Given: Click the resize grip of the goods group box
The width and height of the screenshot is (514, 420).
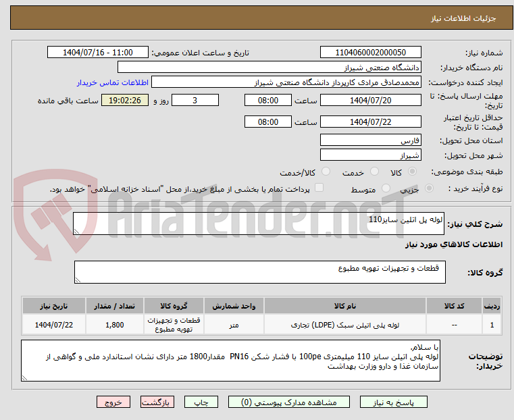Looking at the screenshot, I should point(78,280).
